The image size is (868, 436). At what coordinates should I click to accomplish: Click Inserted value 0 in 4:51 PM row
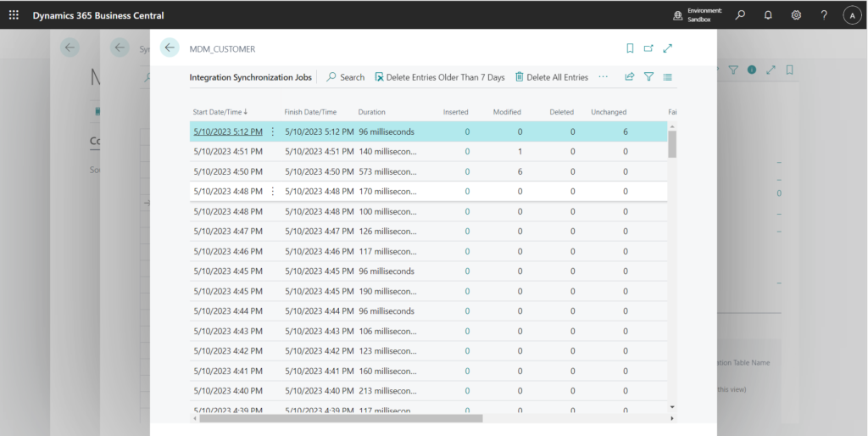point(467,152)
